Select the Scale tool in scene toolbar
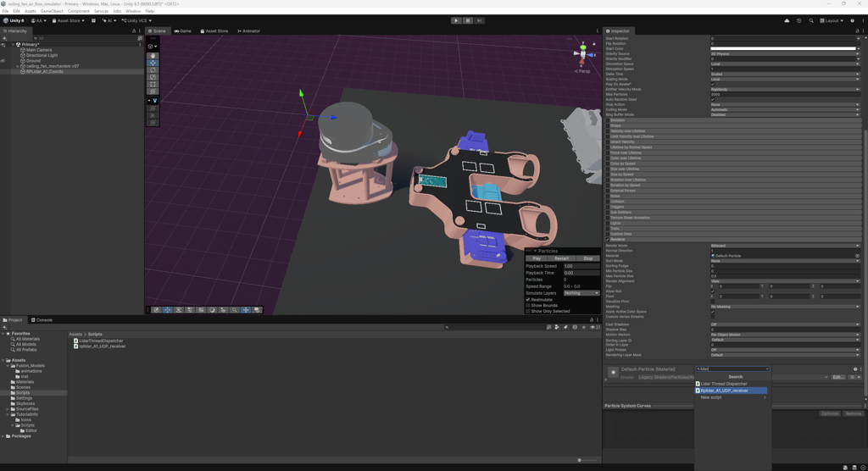Viewport: 868px width, 471px height. click(x=153, y=77)
